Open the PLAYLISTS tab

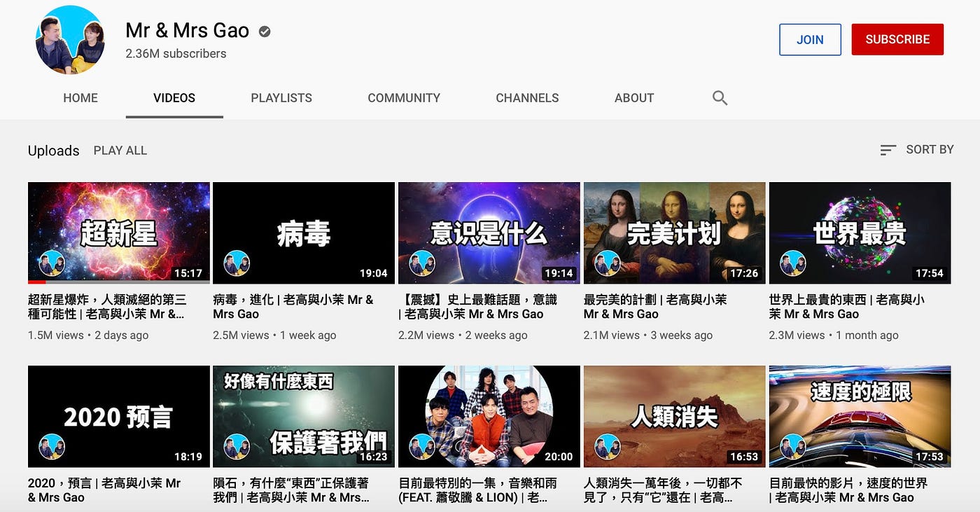(281, 98)
